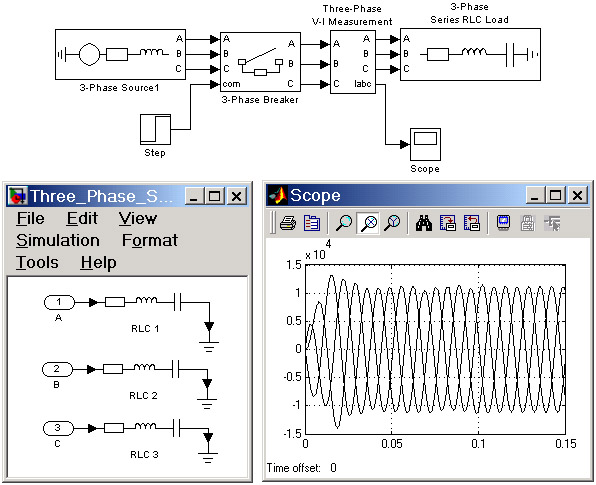The width and height of the screenshot is (596, 485).
Task: Click the 'Iabc' output port label
Action: pos(363,84)
